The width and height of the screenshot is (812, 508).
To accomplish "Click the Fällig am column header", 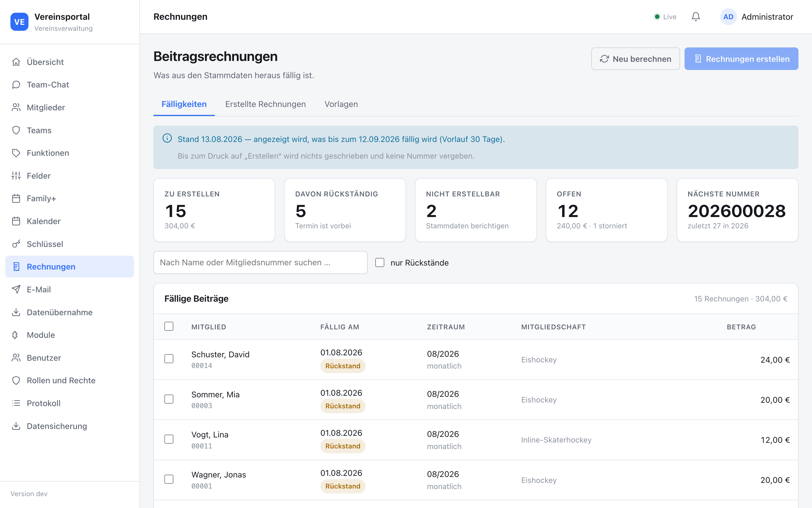I will 339,327.
